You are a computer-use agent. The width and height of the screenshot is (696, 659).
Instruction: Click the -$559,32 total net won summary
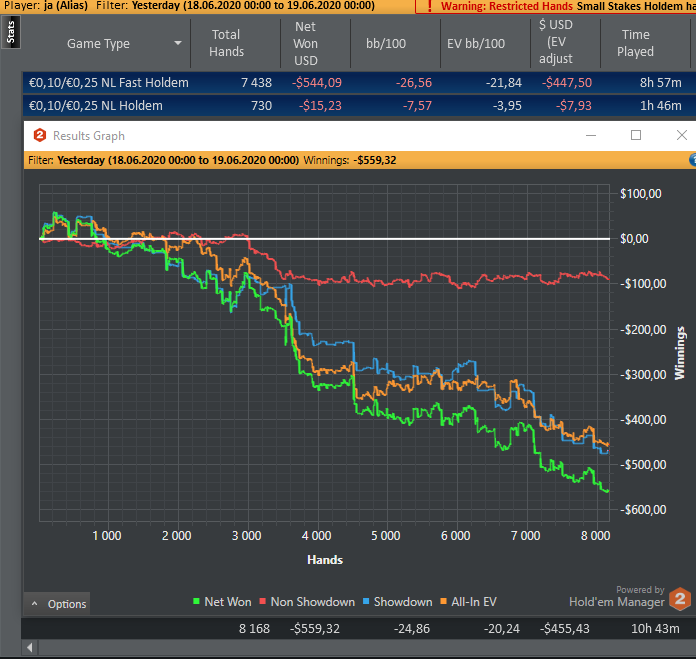pos(315,628)
